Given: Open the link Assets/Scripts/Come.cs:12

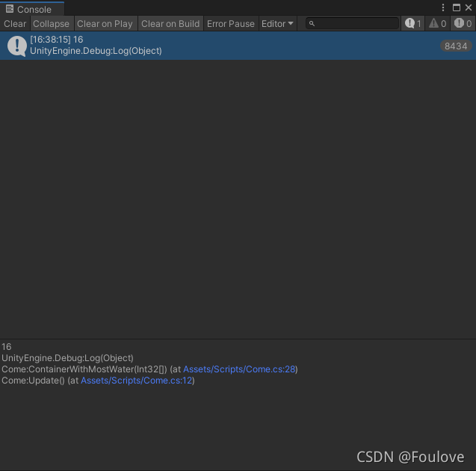Looking at the screenshot, I should tap(137, 381).
